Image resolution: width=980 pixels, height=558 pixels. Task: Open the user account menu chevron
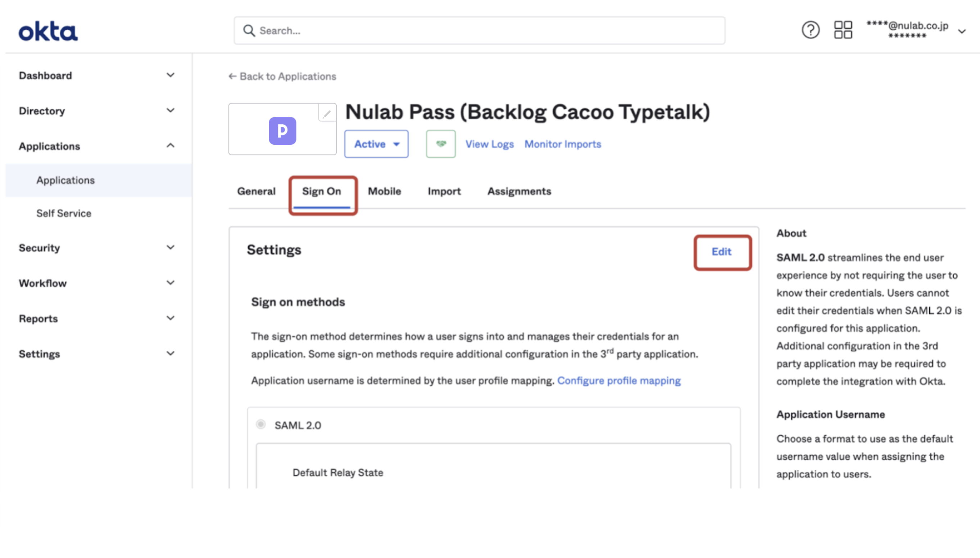[961, 31]
